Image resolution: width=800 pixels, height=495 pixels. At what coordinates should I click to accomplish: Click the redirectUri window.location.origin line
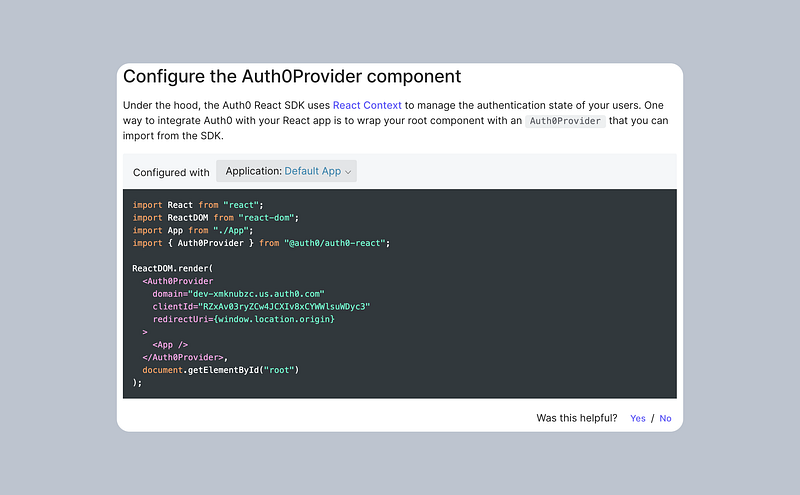click(243, 319)
